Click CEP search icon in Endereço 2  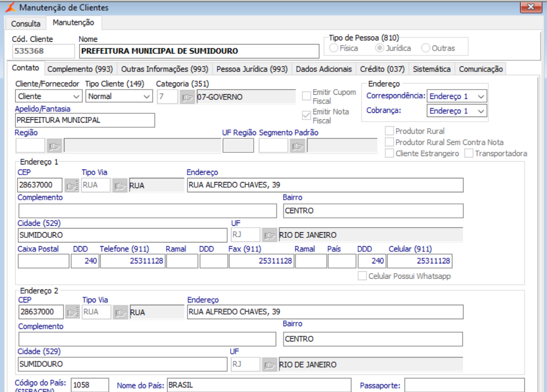(x=72, y=312)
